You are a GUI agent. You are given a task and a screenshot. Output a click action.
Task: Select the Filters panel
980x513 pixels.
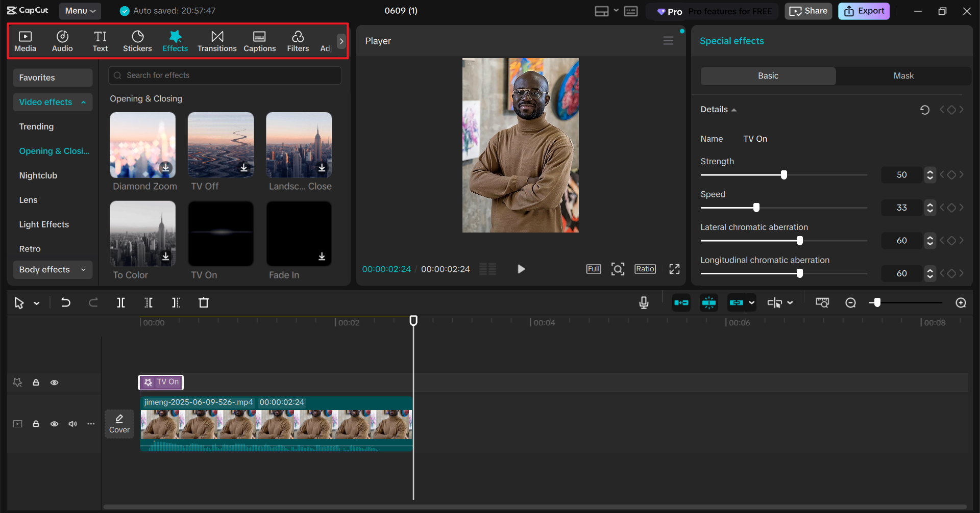tap(298, 41)
